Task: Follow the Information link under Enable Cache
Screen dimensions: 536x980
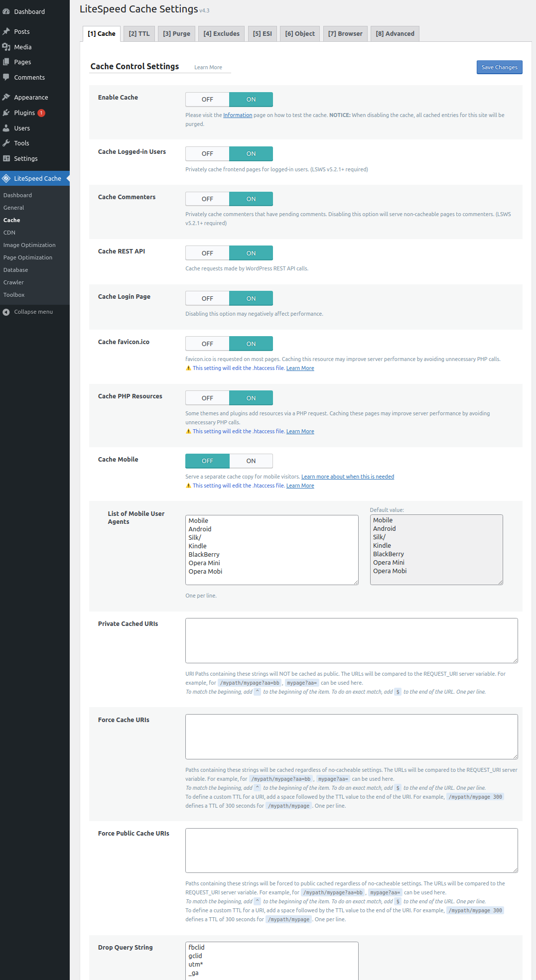Action: (238, 116)
